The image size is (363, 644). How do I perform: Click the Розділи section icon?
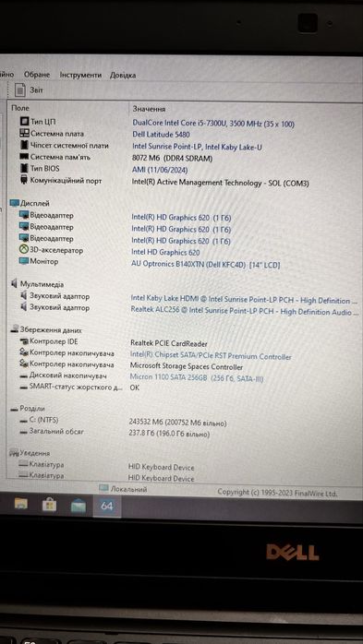[x=14, y=409]
